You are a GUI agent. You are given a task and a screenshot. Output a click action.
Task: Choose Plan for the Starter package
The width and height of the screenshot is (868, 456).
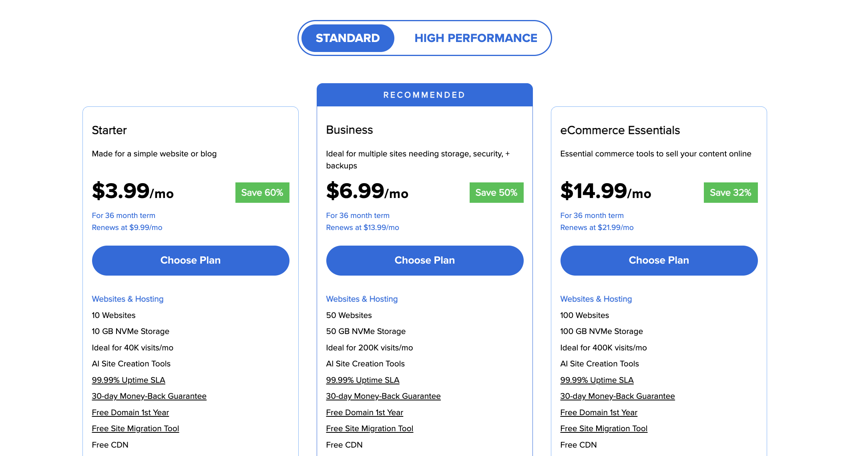coord(191,260)
